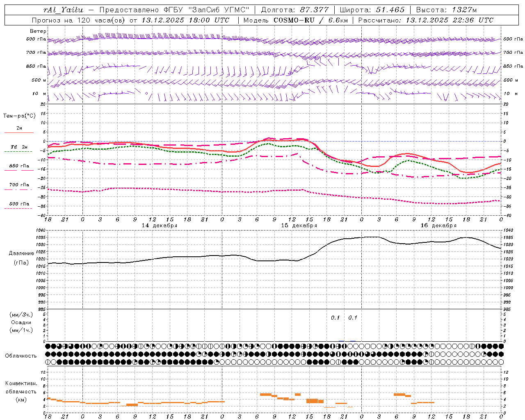This screenshot has height=420, width=525.
Task: Click the "Широта: 51.465" value
Action: [372, 10]
